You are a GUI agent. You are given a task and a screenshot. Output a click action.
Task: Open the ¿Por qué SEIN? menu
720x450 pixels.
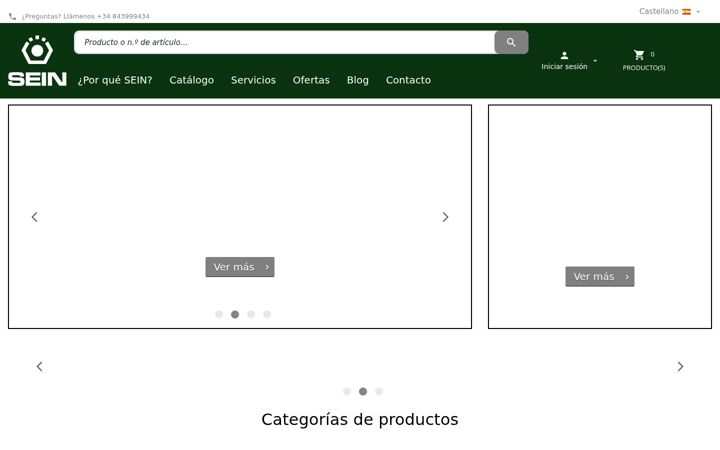[115, 80]
